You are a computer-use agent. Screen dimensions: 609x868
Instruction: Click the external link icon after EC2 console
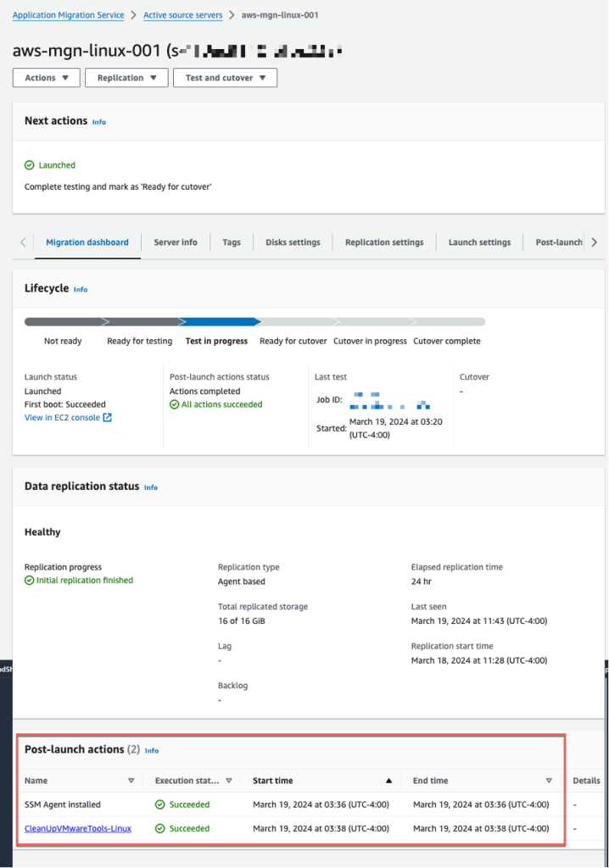coord(108,417)
